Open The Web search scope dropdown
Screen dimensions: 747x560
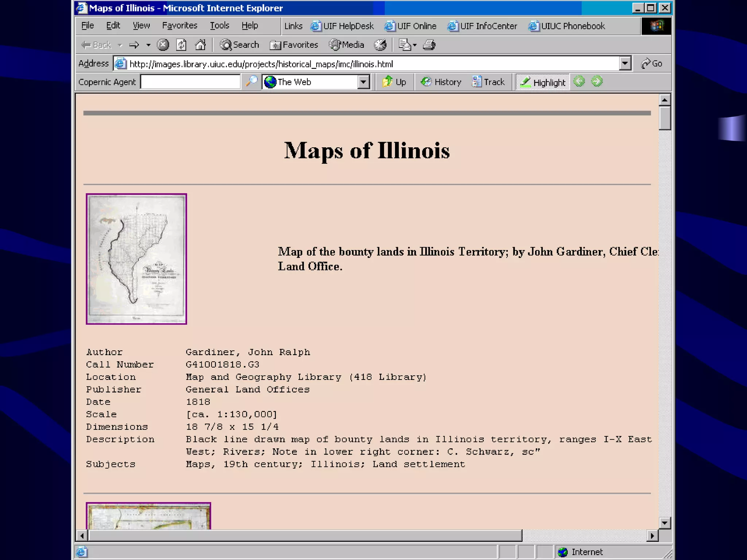pyautogui.click(x=363, y=82)
